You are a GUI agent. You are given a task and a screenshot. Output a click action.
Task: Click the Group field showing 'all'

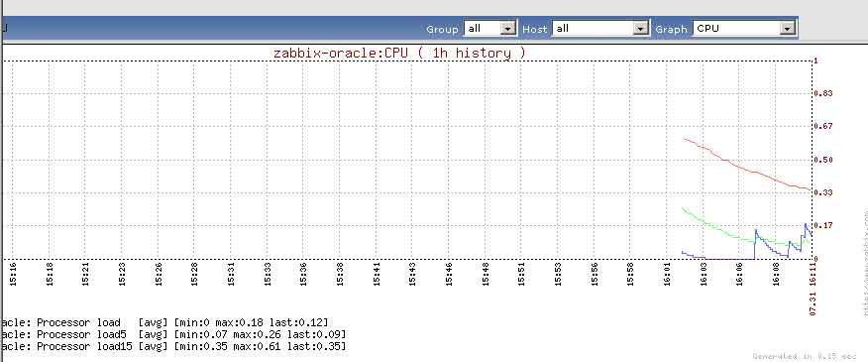(489, 29)
